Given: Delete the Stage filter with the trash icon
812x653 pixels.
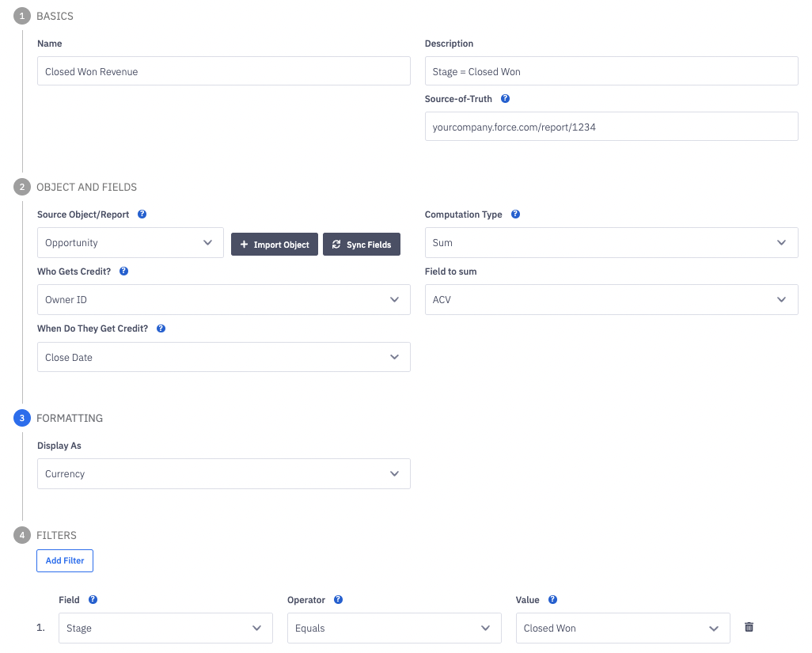Looking at the screenshot, I should pyautogui.click(x=749, y=628).
